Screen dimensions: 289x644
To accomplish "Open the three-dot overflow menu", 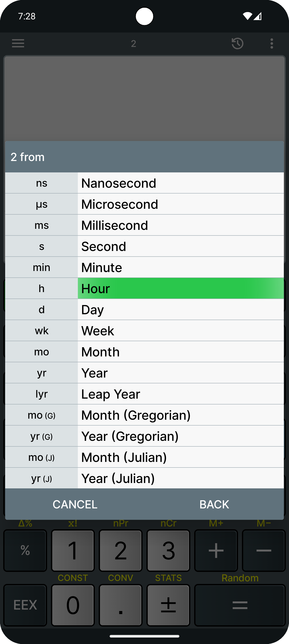I will tap(272, 43).
